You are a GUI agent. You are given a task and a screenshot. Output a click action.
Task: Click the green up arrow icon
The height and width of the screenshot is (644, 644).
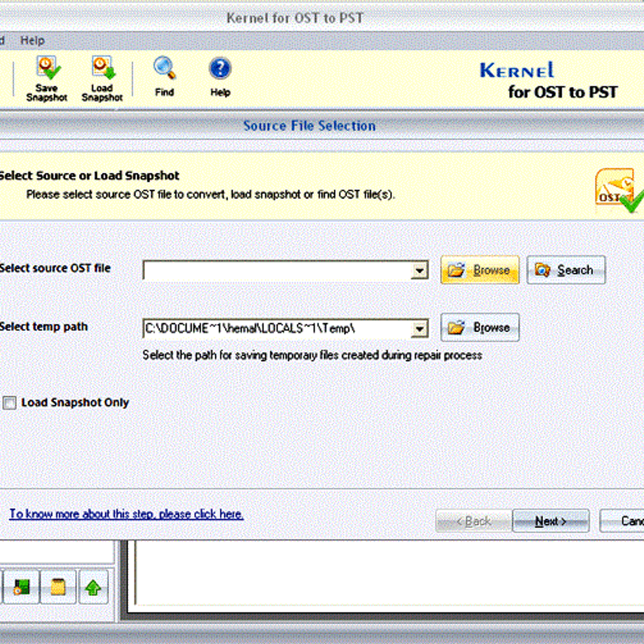pos(93,587)
